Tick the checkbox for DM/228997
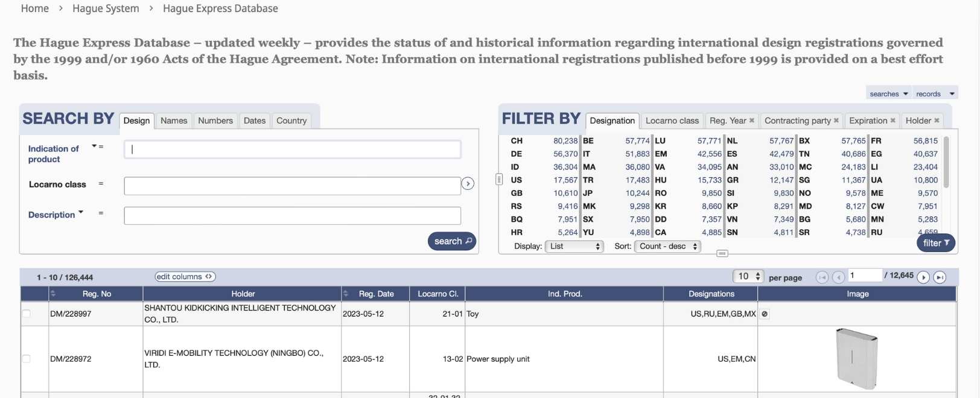Viewport: 980px width, 398px height. (x=26, y=314)
